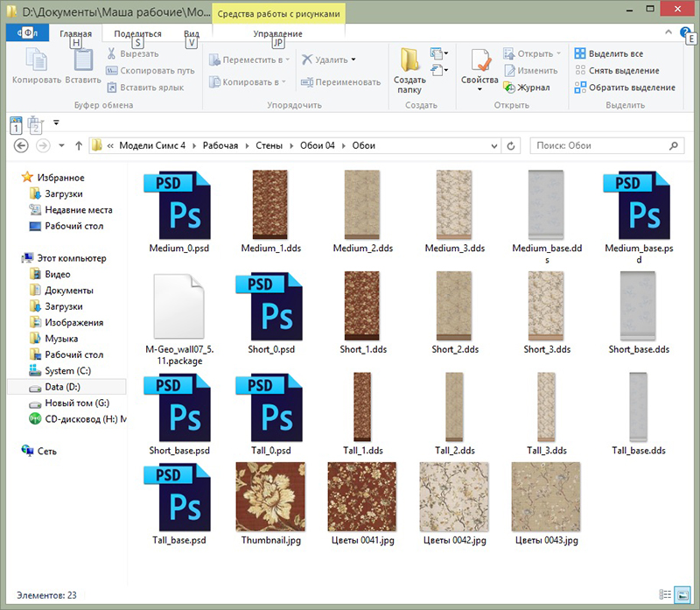The height and width of the screenshot is (610, 700).
Task: Click Вставить ярлык in ribbon
Action: (x=146, y=88)
